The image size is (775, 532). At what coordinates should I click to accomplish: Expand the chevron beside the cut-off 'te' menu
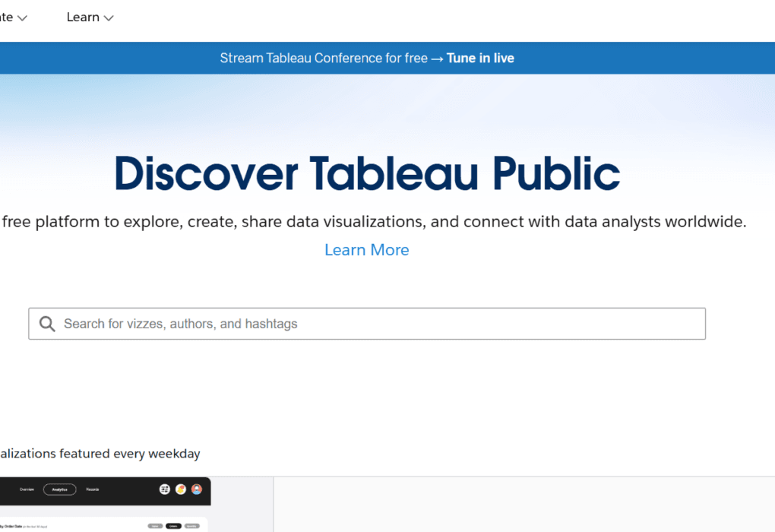click(x=22, y=18)
